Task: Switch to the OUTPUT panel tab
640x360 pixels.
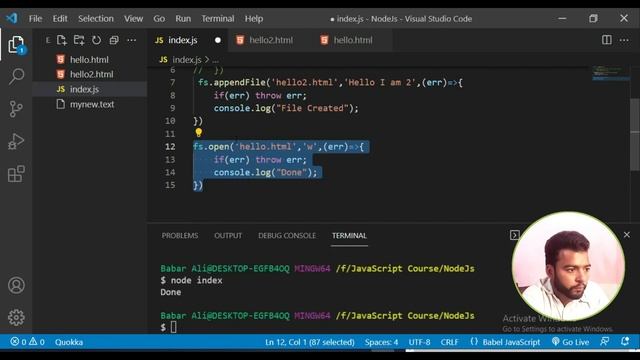Action: pyautogui.click(x=228, y=236)
